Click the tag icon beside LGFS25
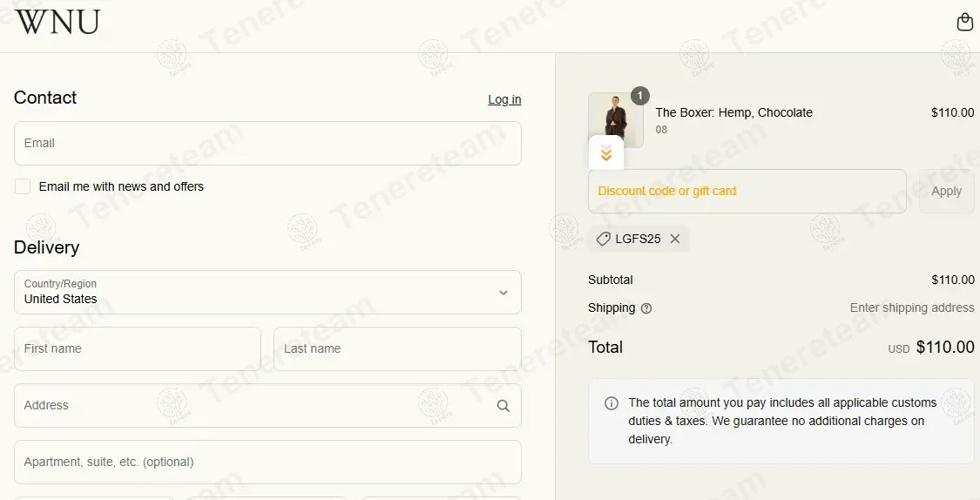 603,239
